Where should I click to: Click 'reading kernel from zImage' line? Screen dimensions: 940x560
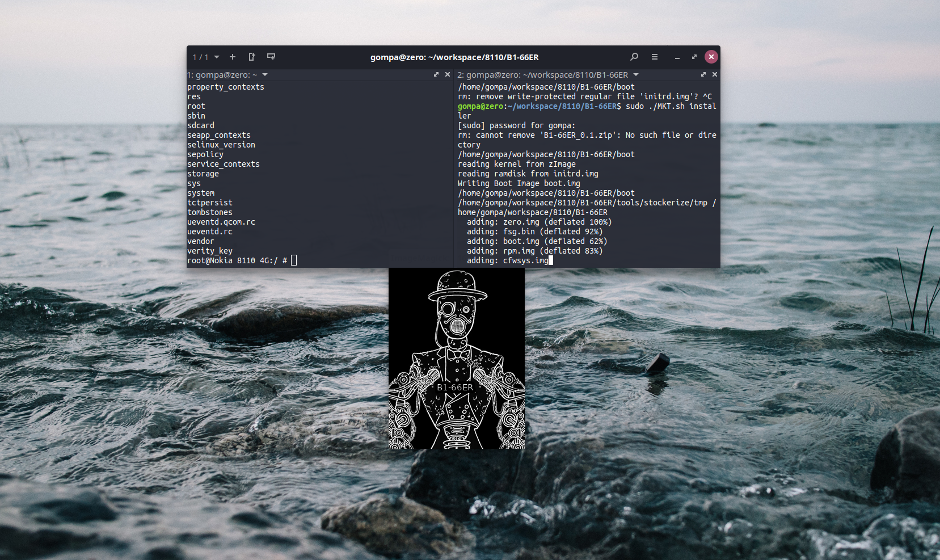pyautogui.click(x=516, y=164)
